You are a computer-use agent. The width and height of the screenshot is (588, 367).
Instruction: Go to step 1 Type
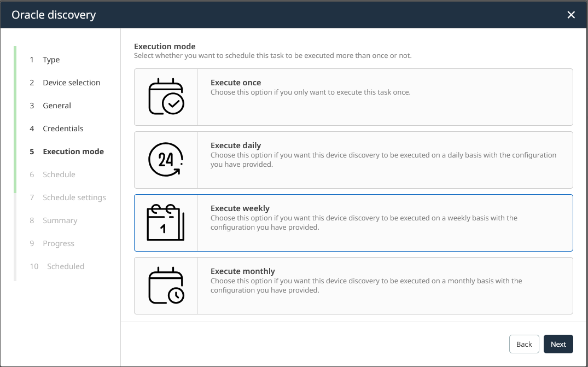click(51, 60)
